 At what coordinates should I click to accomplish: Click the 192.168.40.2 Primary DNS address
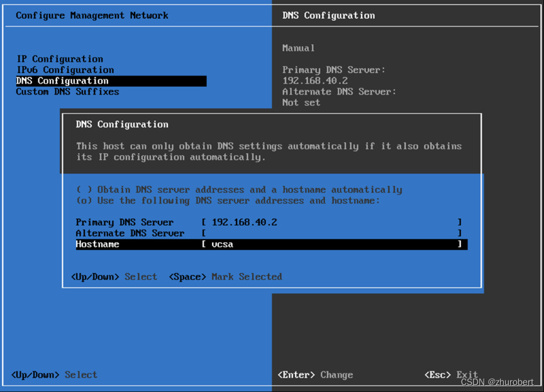(311, 81)
